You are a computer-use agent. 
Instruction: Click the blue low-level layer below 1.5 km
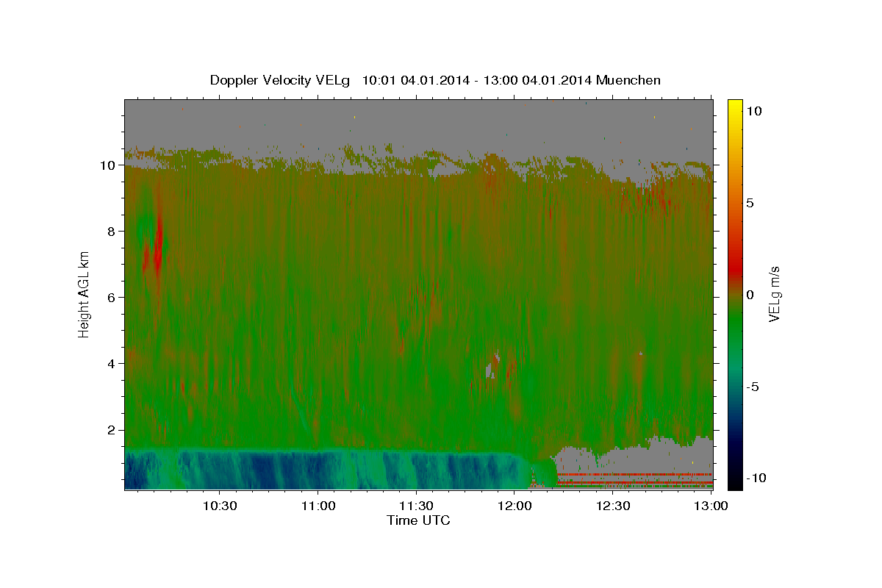[323, 470]
